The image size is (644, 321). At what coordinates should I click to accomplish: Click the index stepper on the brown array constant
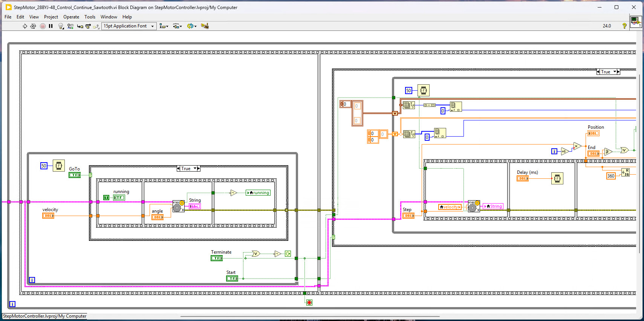point(341,104)
